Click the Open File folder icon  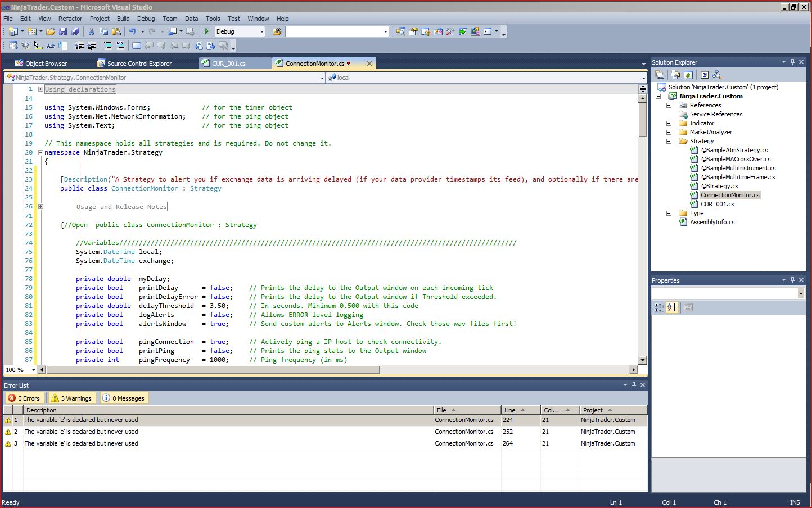[51, 31]
